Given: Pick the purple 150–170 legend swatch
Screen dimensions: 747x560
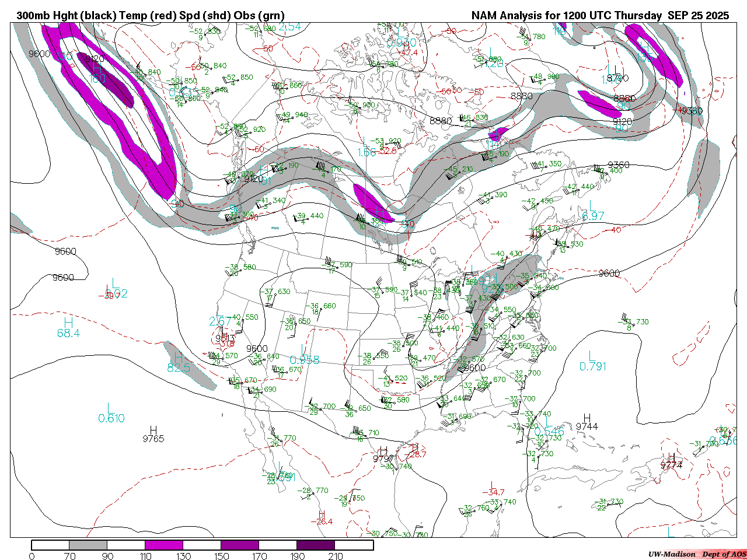Looking at the screenshot, I should tap(240, 545).
